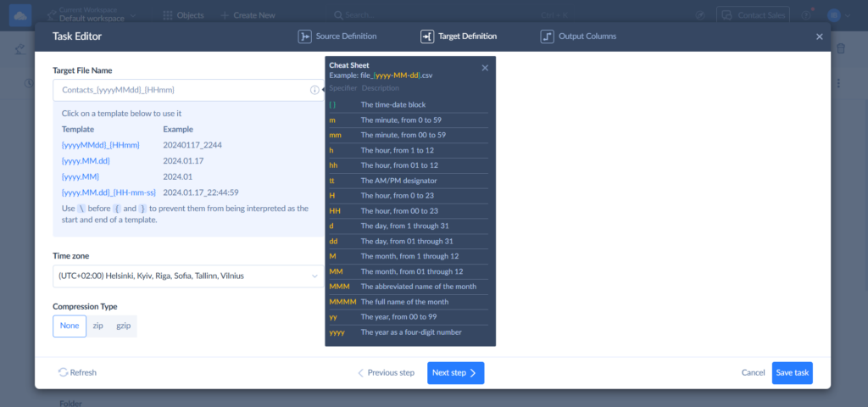Screen dimensions: 868x407
Task: Select zip compression type
Action: (98, 326)
